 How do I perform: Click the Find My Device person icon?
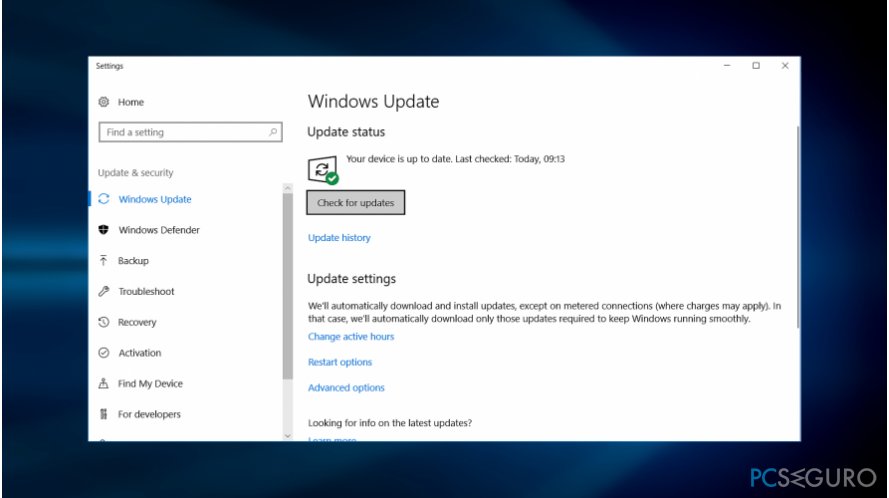(x=104, y=383)
